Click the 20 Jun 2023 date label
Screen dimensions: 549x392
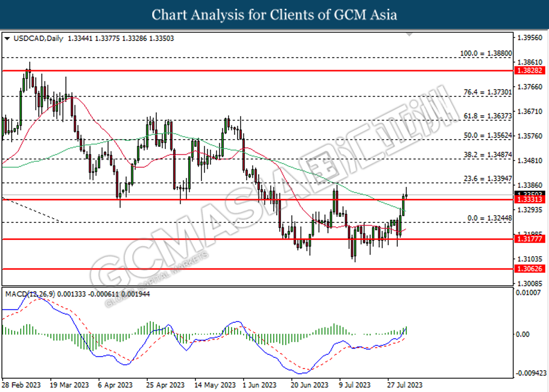(x=310, y=385)
